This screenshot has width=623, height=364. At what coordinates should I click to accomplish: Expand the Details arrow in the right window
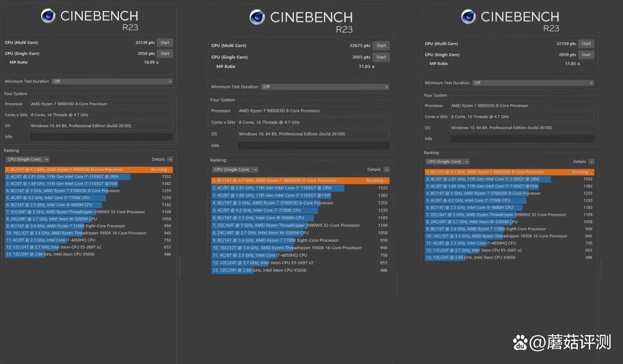click(591, 161)
